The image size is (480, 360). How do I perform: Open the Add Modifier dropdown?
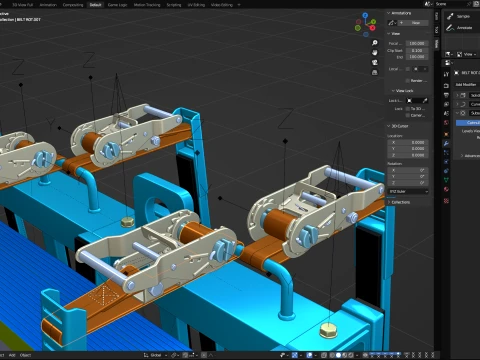click(466, 85)
